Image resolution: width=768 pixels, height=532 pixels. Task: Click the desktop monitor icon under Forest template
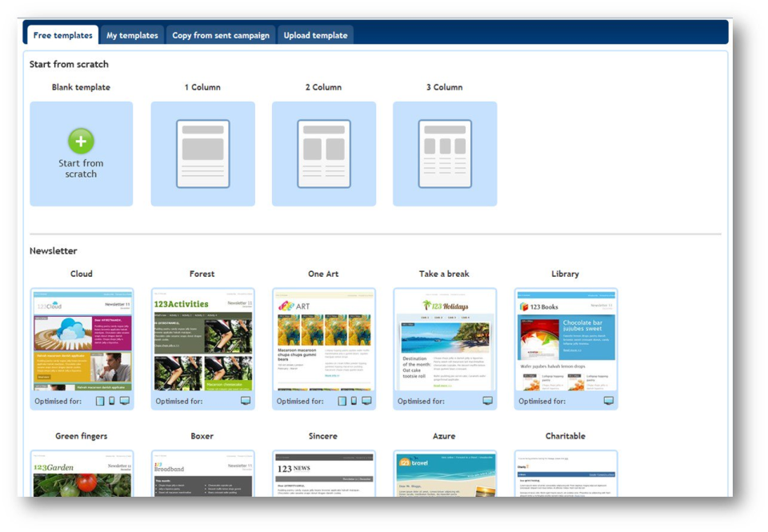tap(246, 401)
